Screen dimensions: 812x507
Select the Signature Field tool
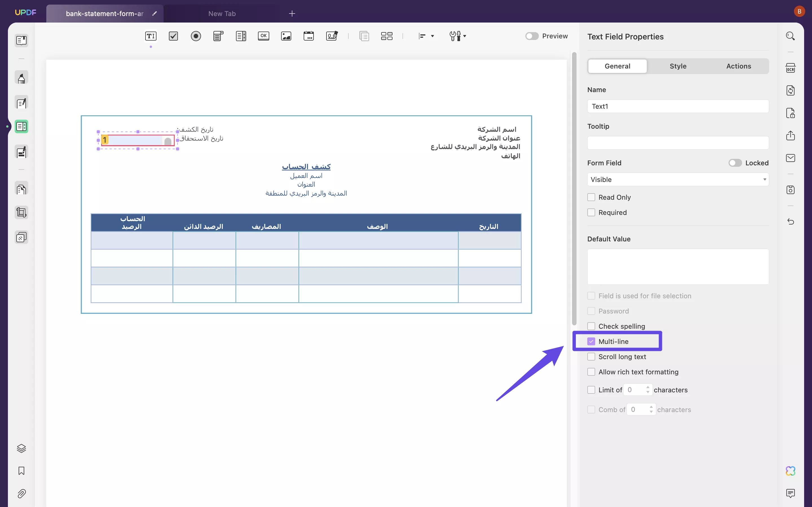click(x=332, y=36)
